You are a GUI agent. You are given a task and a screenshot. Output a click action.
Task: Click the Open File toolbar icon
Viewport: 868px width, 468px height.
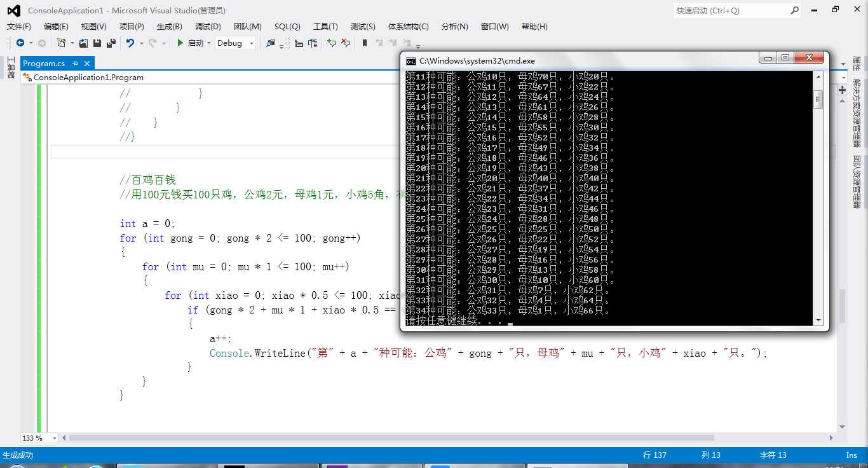click(83, 43)
